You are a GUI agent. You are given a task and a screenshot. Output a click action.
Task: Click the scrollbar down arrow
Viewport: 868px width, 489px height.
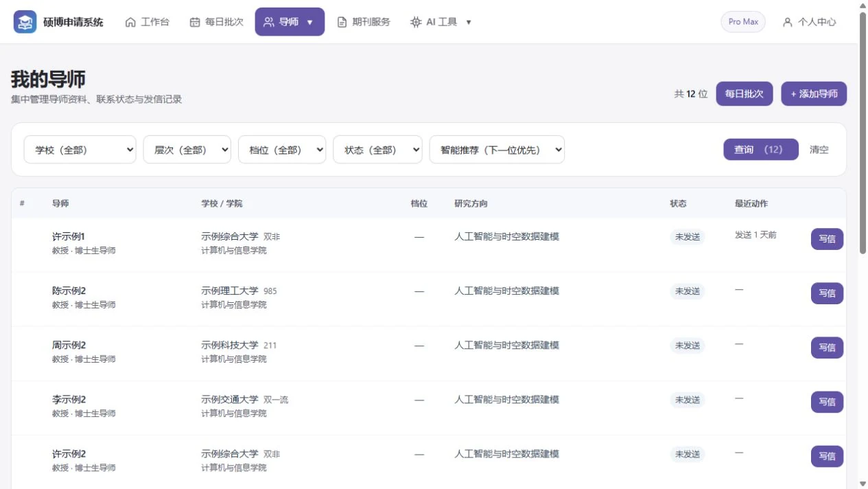pos(863,484)
